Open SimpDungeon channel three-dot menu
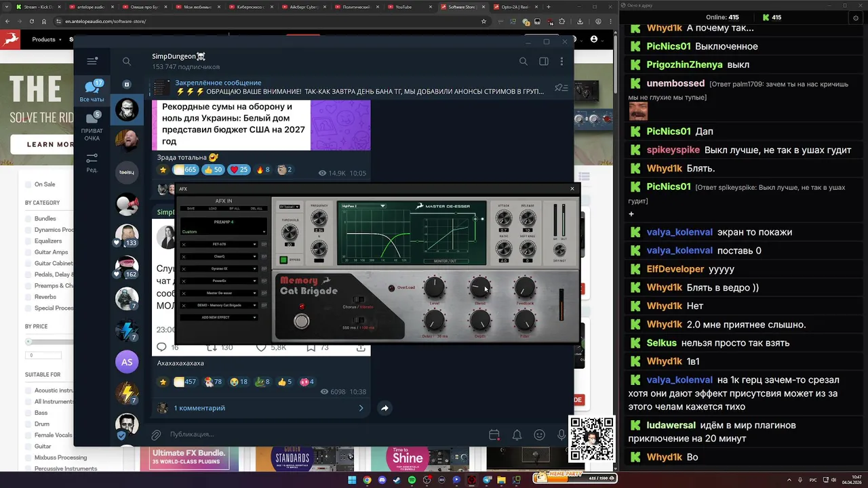 point(561,61)
